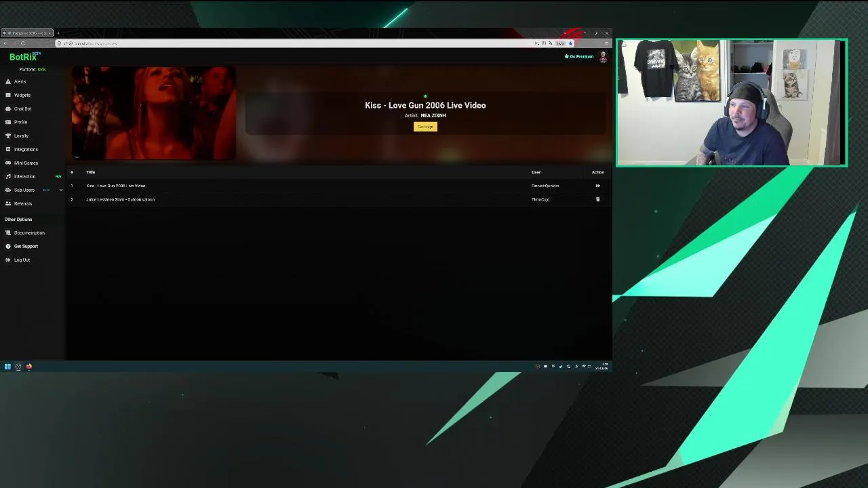Image resolution: width=868 pixels, height=488 pixels.
Task: Click the Alerts warning triangle icon
Action: click(x=8, y=81)
